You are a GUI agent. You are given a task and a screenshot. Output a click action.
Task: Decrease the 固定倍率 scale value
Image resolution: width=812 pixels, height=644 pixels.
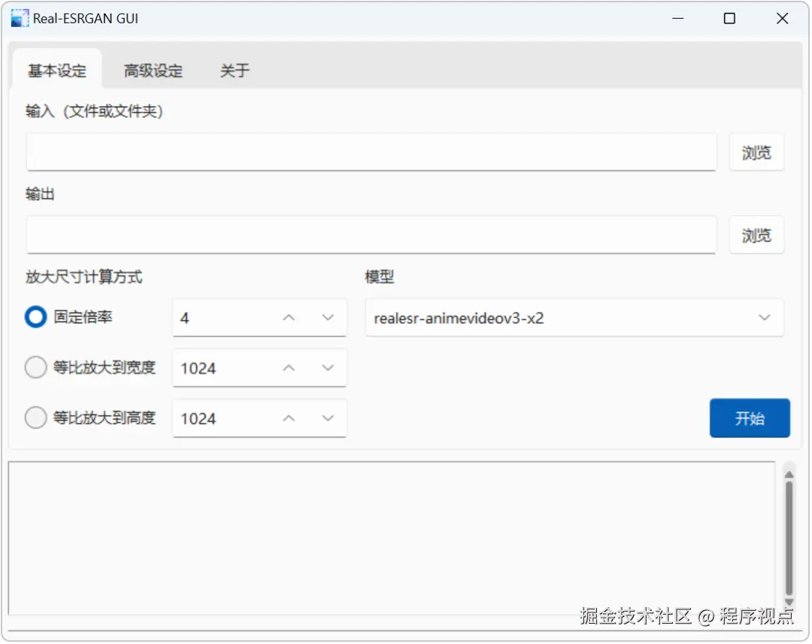click(x=328, y=317)
